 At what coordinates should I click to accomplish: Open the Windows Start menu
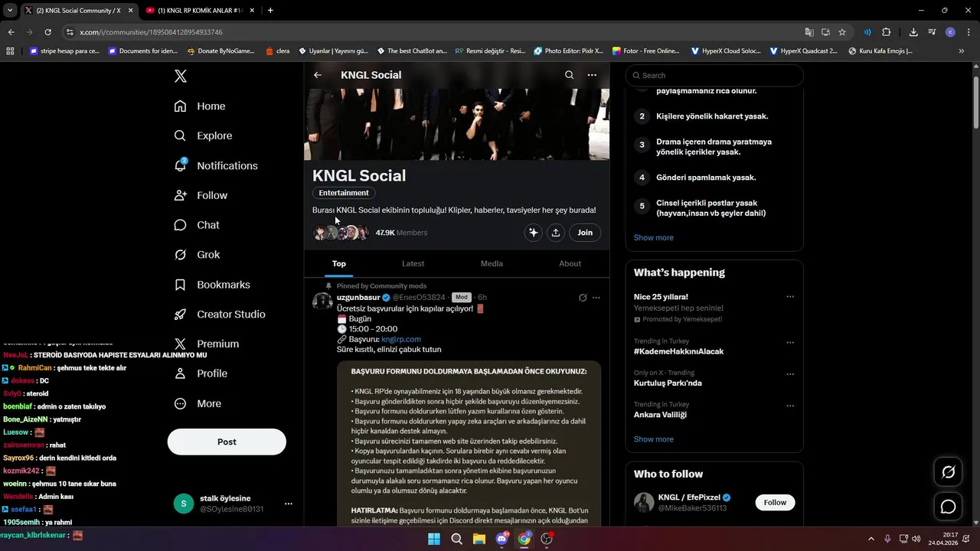pos(433,539)
